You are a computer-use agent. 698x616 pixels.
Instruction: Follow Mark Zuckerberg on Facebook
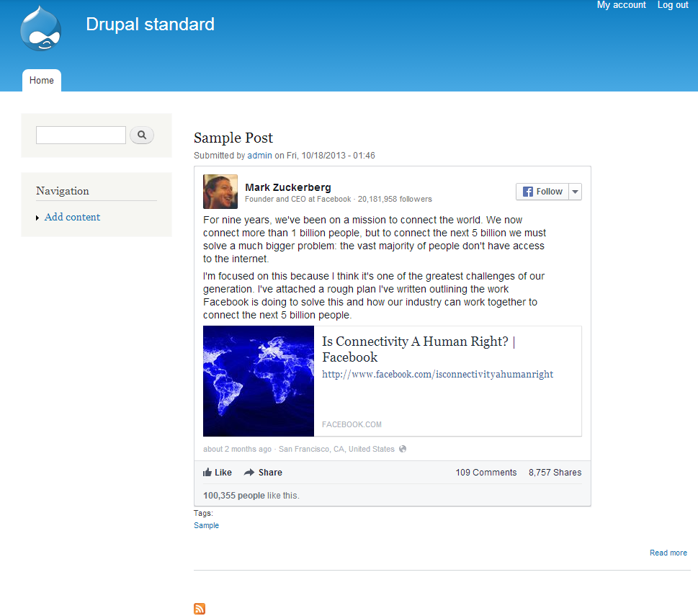542,192
